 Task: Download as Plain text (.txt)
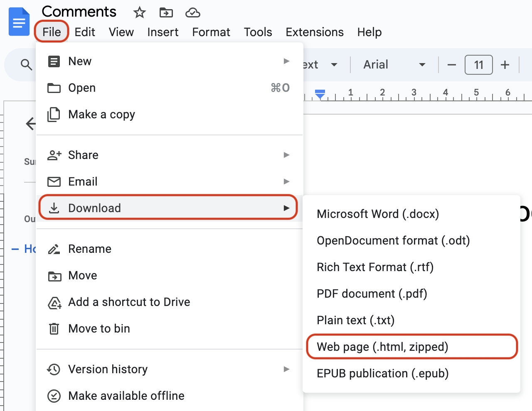click(x=411, y=320)
